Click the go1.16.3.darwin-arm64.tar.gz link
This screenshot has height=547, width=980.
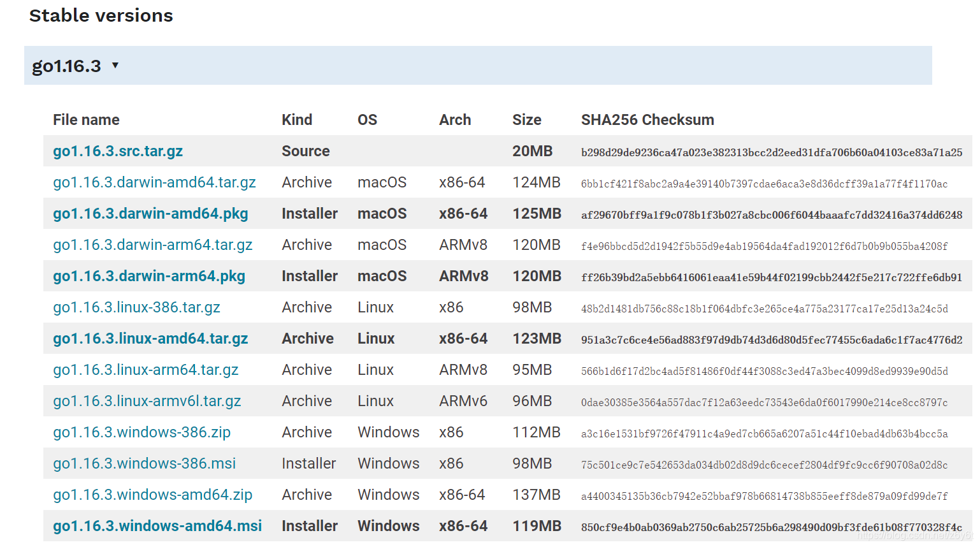(x=153, y=245)
